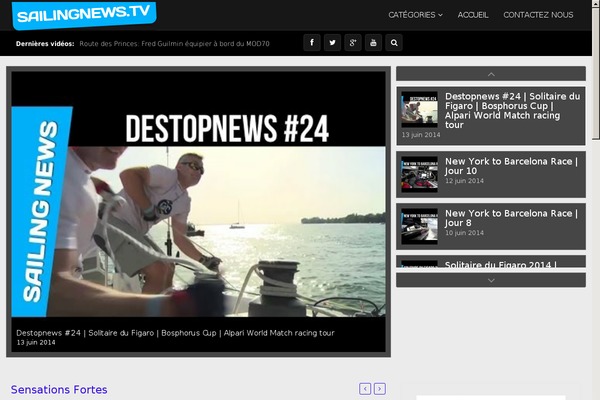Open Route des Princes latest video link
This screenshot has height=400, width=600.
click(174, 44)
